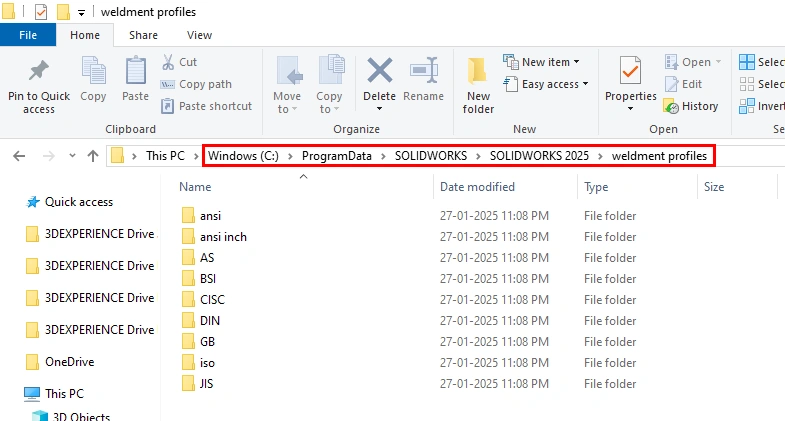Click Windows (C:) breadcrumb

pyautogui.click(x=243, y=156)
